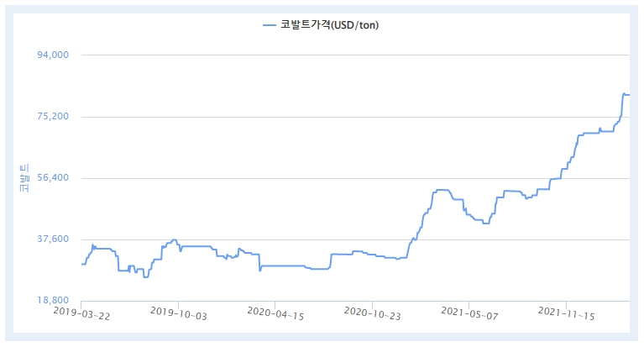This screenshot has width=644, height=347.
Task: Select the 2020-10-23 x-axis date
Action: [x=371, y=313]
